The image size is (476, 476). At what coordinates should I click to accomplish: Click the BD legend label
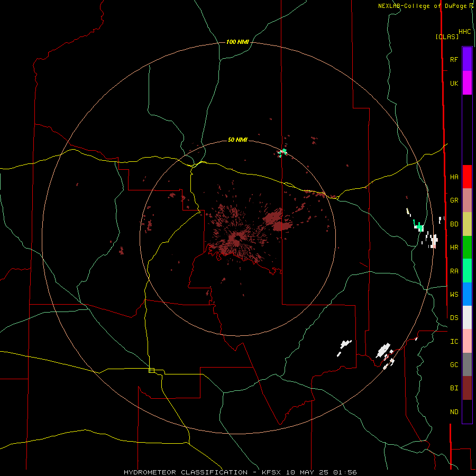click(x=454, y=224)
